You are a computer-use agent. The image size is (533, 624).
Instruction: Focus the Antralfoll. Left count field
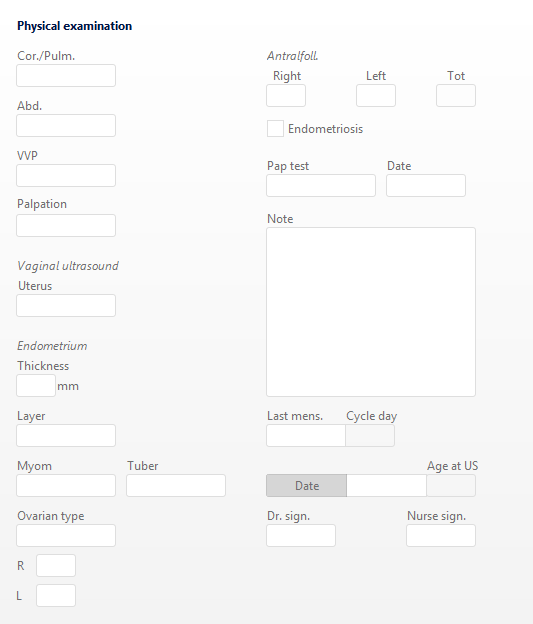(376, 96)
